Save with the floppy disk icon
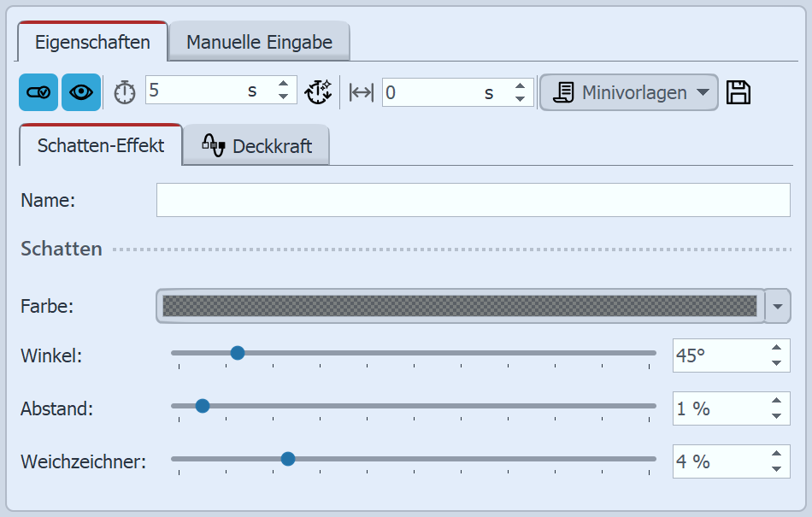Viewport: 812px width, 517px height. click(x=738, y=92)
